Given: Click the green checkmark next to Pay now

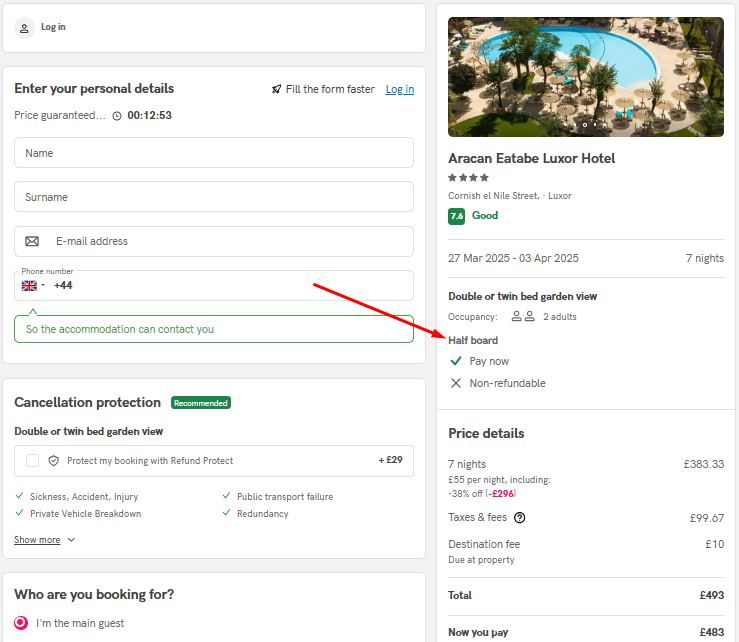Looking at the screenshot, I should pyautogui.click(x=456, y=361).
